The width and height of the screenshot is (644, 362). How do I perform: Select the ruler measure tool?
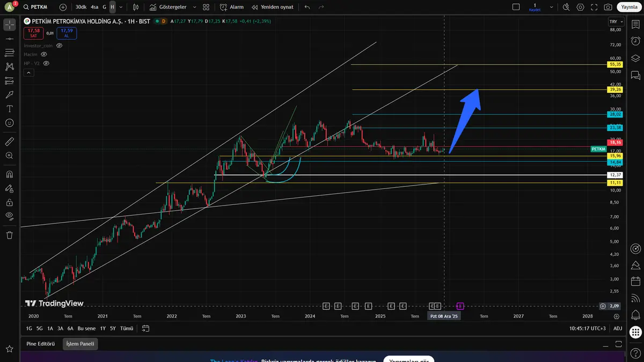9,142
